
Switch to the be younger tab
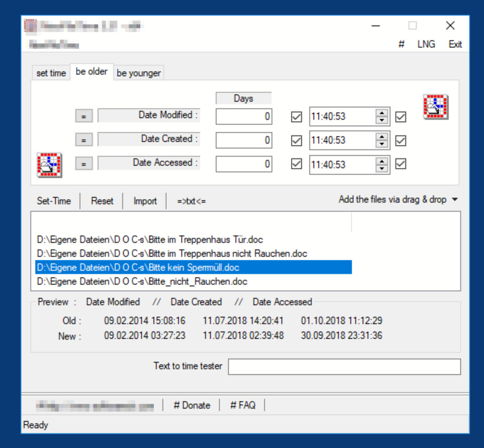click(x=138, y=73)
